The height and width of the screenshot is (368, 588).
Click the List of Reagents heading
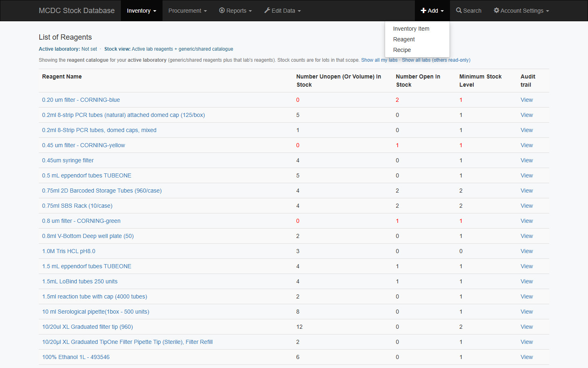pos(65,37)
